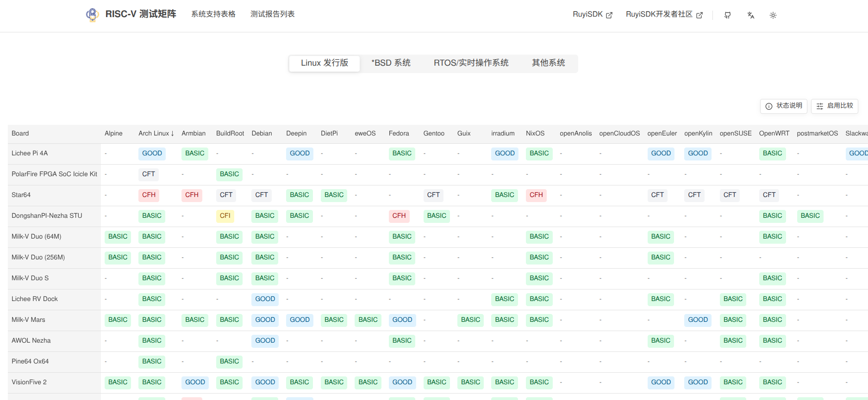The height and width of the screenshot is (400, 868).
Task: Click BASIC badge for Lichee RV Dock openSUSE
Action: pos(733,299)
